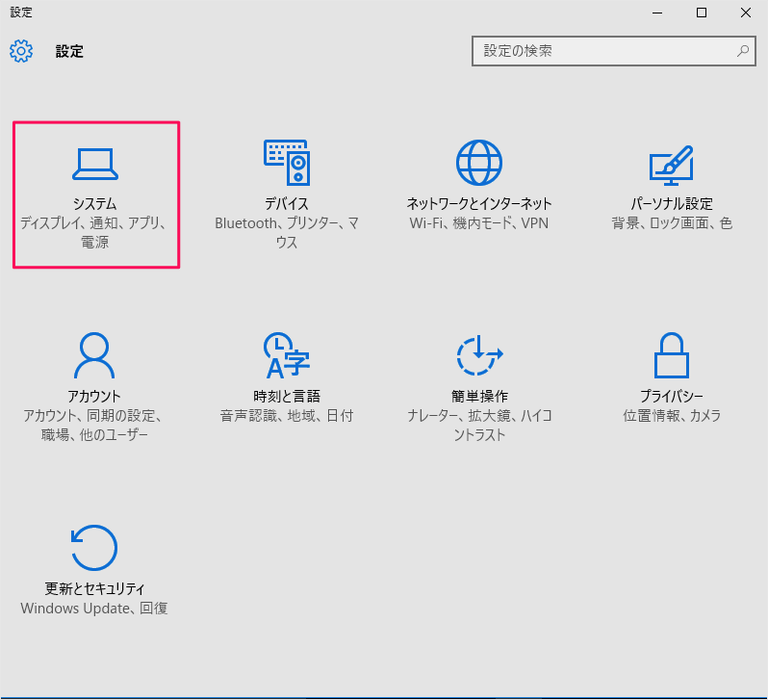Select the Network globe icon
Viewport: 768px width, 700px height.
click(479, 163)
